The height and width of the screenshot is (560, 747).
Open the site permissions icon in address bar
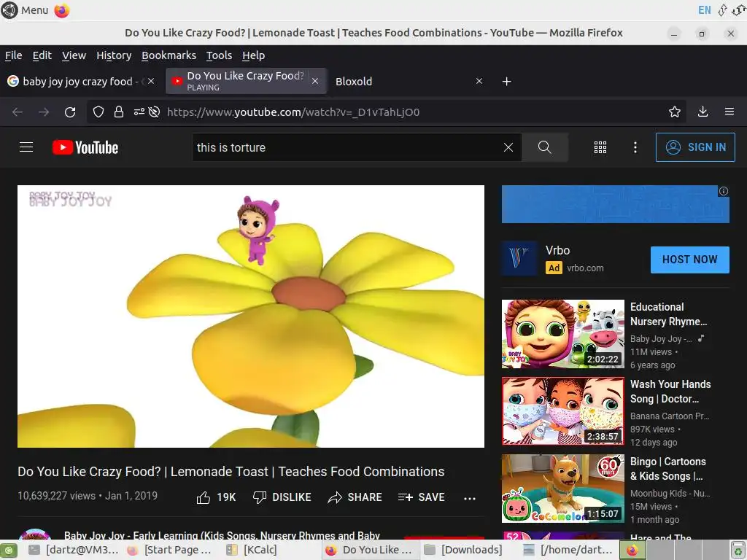pos(139,112)
